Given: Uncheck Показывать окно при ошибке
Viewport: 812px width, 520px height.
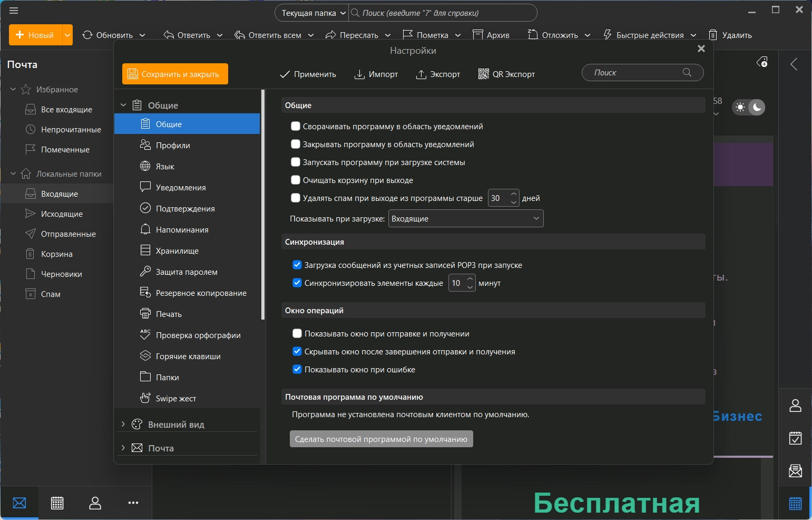Looking at the screenshot, I should click(297, 370).
